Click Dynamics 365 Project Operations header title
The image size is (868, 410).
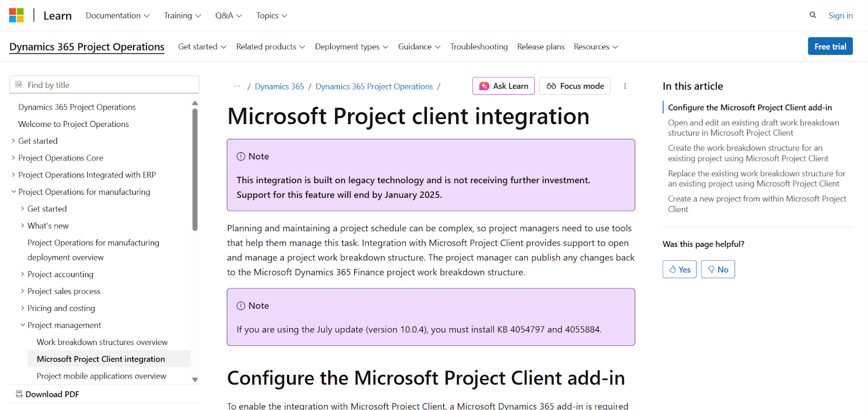tap(87, 47)
